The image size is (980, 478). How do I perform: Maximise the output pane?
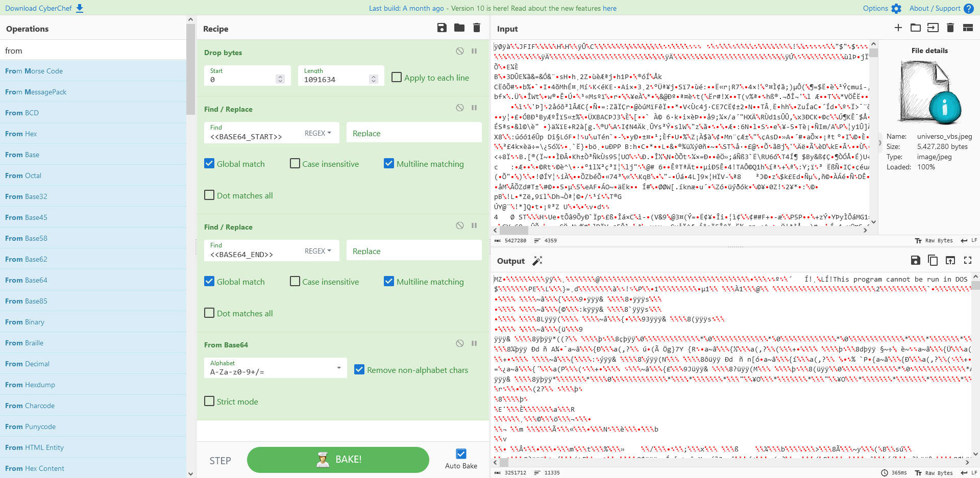click(x=967, y=260)
